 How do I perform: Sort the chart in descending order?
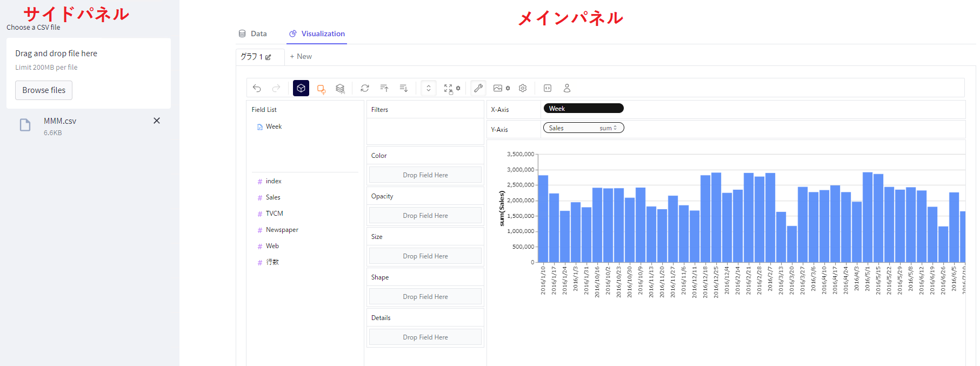click(x=404, y=88)
